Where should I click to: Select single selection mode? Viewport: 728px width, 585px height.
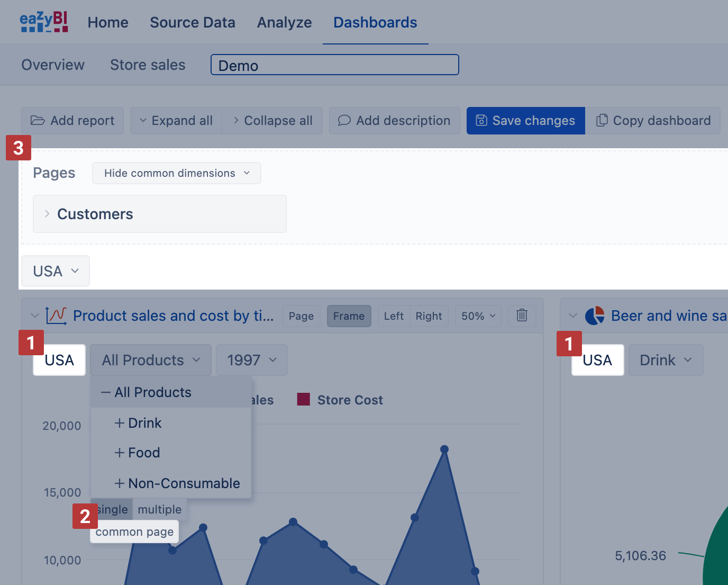tap(113, 509)
